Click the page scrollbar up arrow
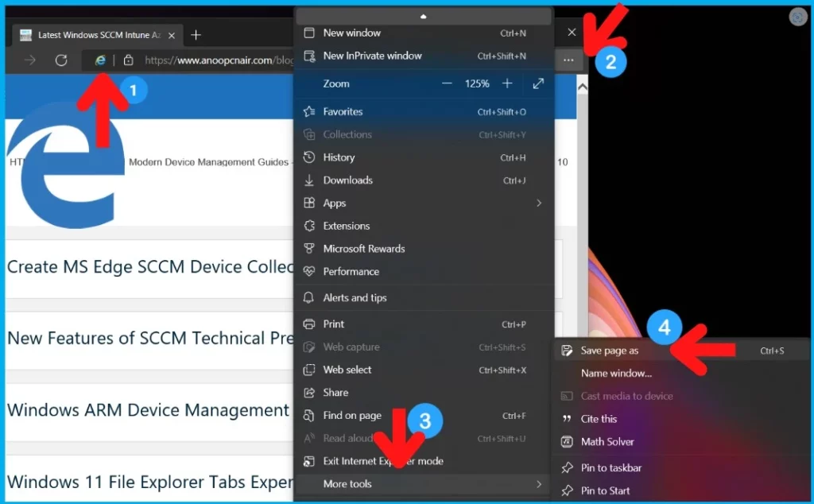This screenshot has height=504, width=814. click(583, 87)
